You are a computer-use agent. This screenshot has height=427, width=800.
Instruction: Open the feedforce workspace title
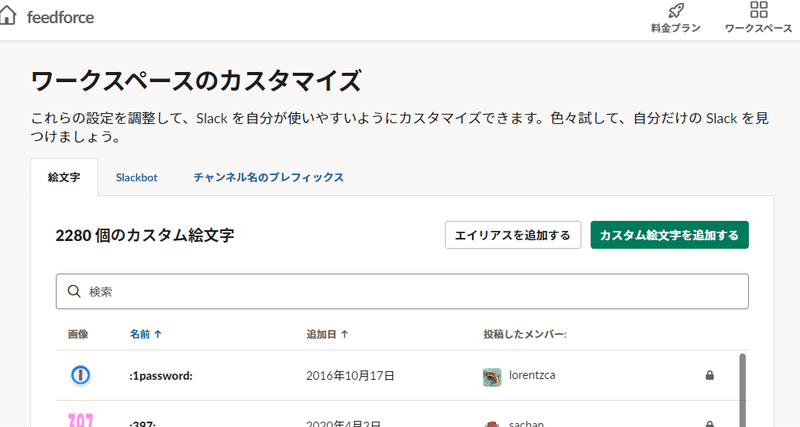[60, 17]
